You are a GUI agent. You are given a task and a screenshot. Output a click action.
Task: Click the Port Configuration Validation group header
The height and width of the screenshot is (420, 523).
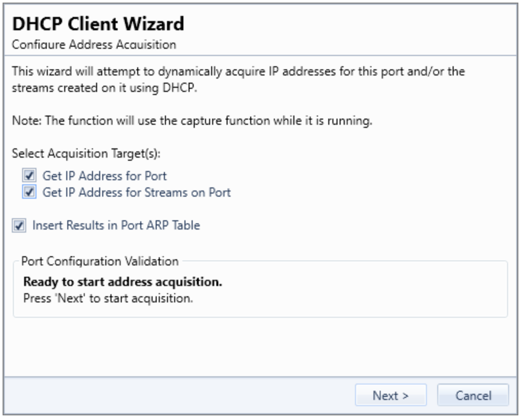tap(100, 261)
